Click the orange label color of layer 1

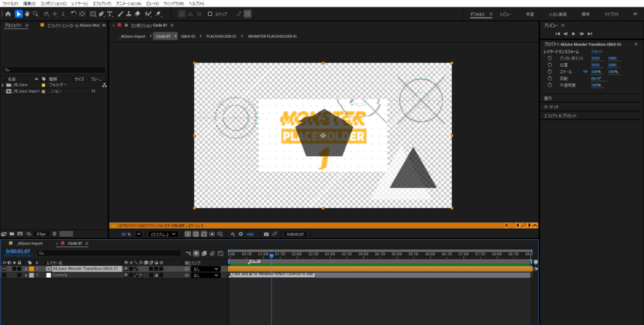click(x=31, y=269)
